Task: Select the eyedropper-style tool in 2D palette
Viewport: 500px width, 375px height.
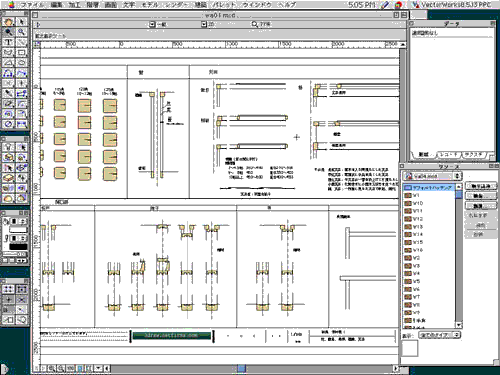Action: tap(8, 94)
